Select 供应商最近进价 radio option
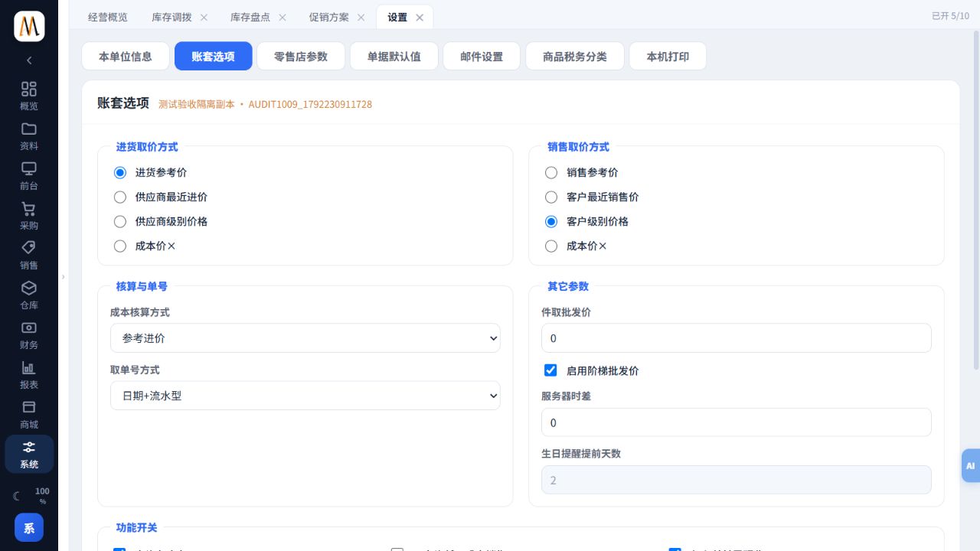 pyautogui.click(x=120, y=197)
